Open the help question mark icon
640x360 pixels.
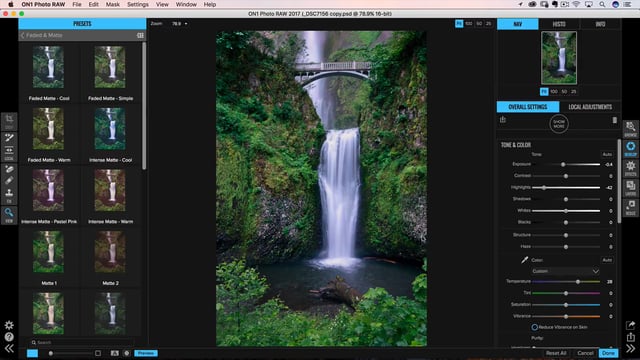[9, 337]
